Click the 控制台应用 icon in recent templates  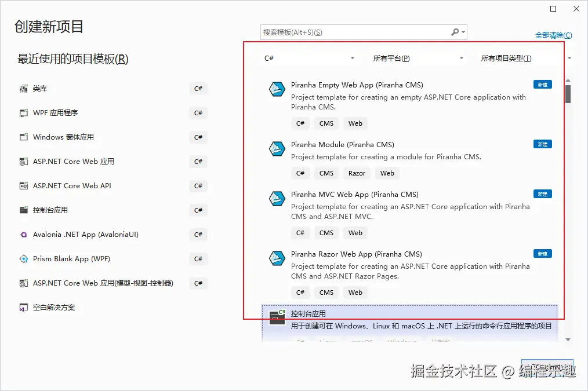[x=24, y=210]
